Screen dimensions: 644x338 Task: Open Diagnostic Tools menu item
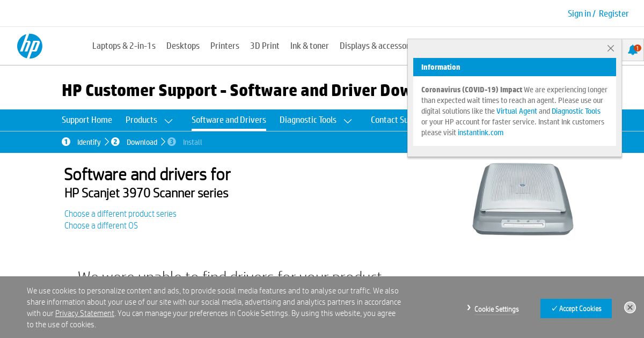coord(308,120)
